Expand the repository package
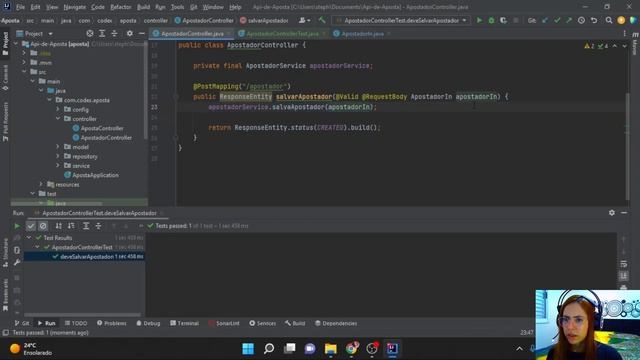This screenshot has width=640, height=360. pyautogui.click(x=58, y=156)
